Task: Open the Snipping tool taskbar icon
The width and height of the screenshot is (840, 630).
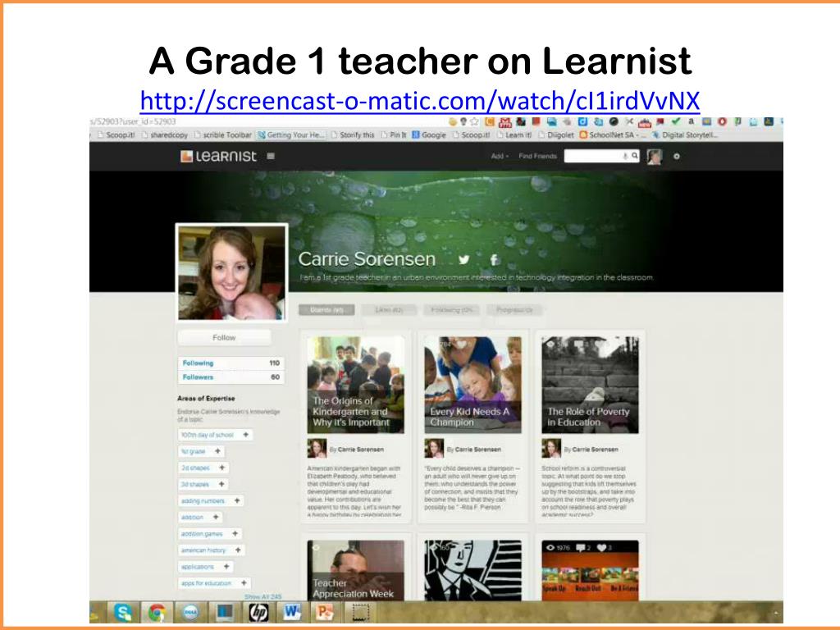Action: click(360, 612)
